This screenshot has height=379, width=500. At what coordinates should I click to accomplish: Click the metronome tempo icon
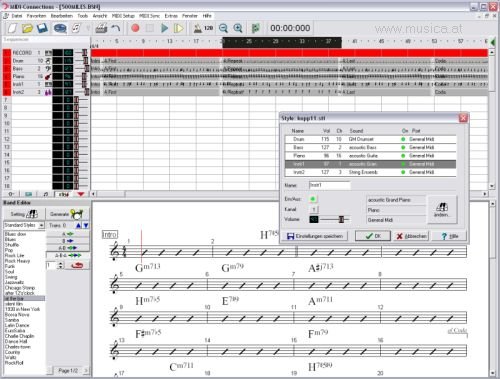coord(198,28)
